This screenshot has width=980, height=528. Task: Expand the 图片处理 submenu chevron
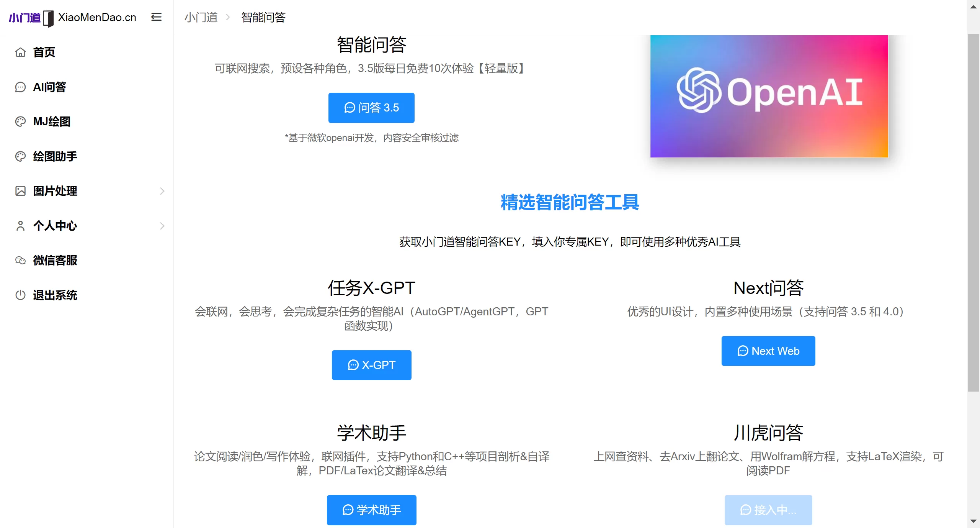[162, 191]
